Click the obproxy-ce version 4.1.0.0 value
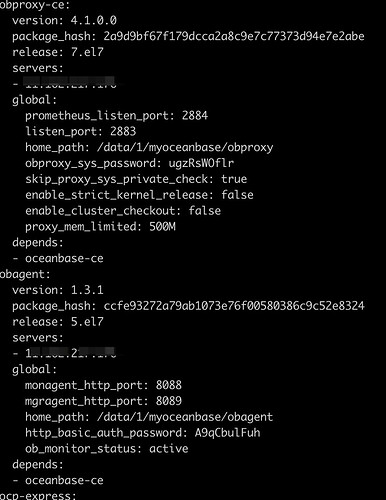 [94, 21]
